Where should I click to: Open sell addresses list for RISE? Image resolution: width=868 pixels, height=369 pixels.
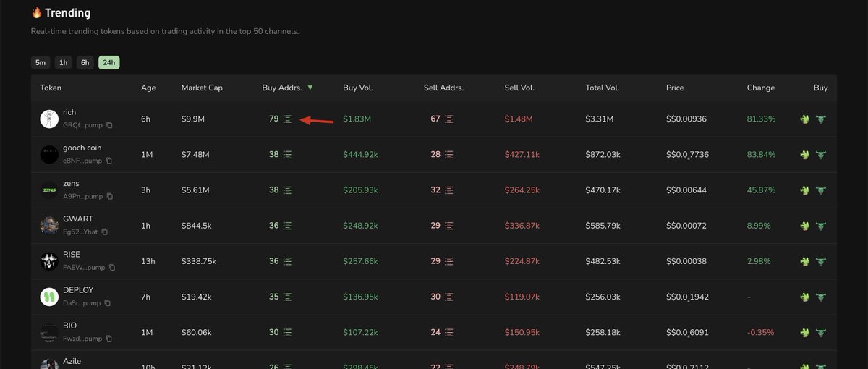[449, 261]
